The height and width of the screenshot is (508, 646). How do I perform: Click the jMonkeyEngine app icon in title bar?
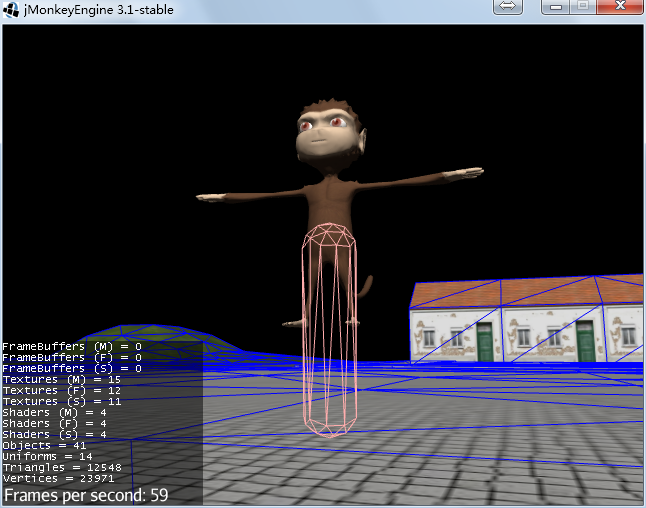pos(11,9)
